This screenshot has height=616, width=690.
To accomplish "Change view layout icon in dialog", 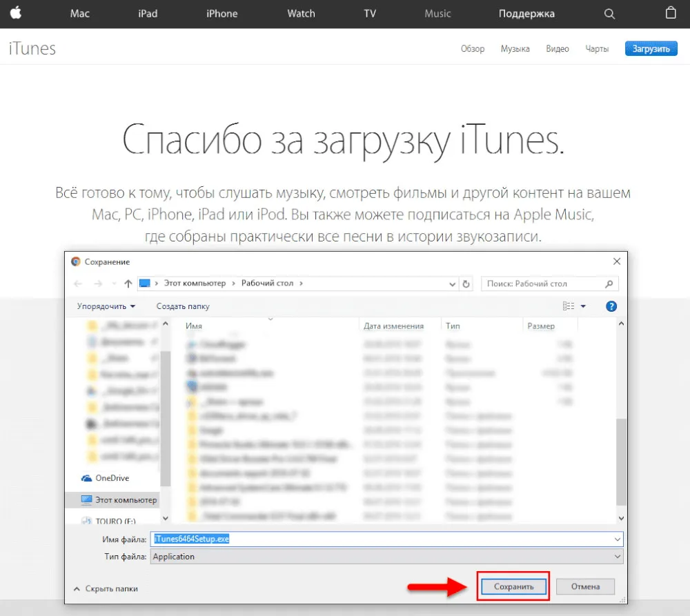I will coord(569,306).
